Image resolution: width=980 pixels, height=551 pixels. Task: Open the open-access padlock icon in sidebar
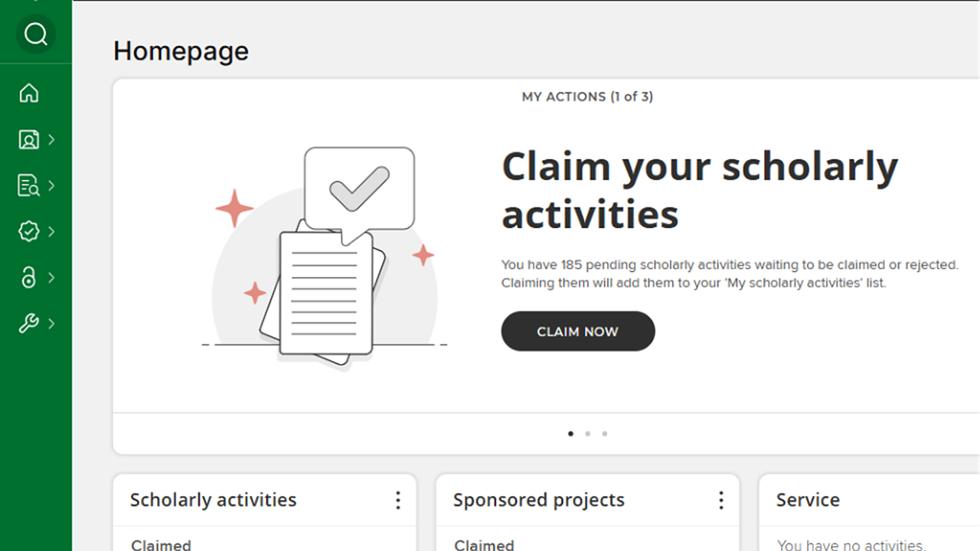[x=29, y=278]
